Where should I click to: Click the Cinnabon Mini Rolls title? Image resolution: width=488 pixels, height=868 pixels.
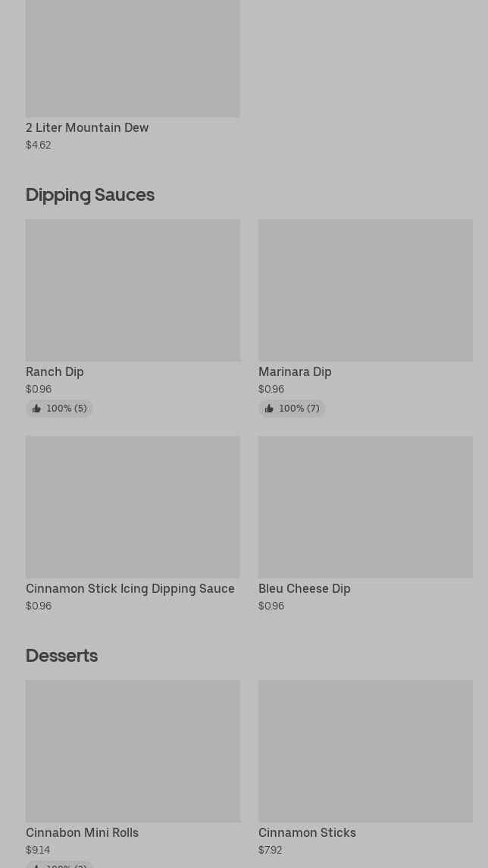[82, 833]
